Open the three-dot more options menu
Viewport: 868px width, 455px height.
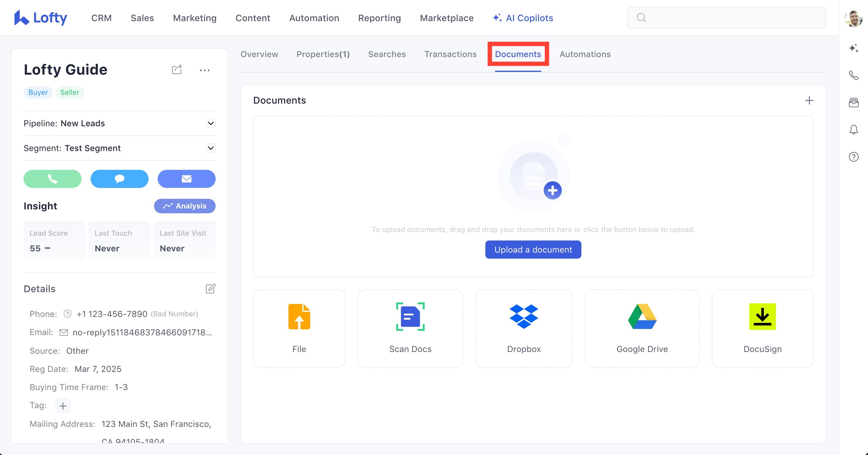[204, 70]
